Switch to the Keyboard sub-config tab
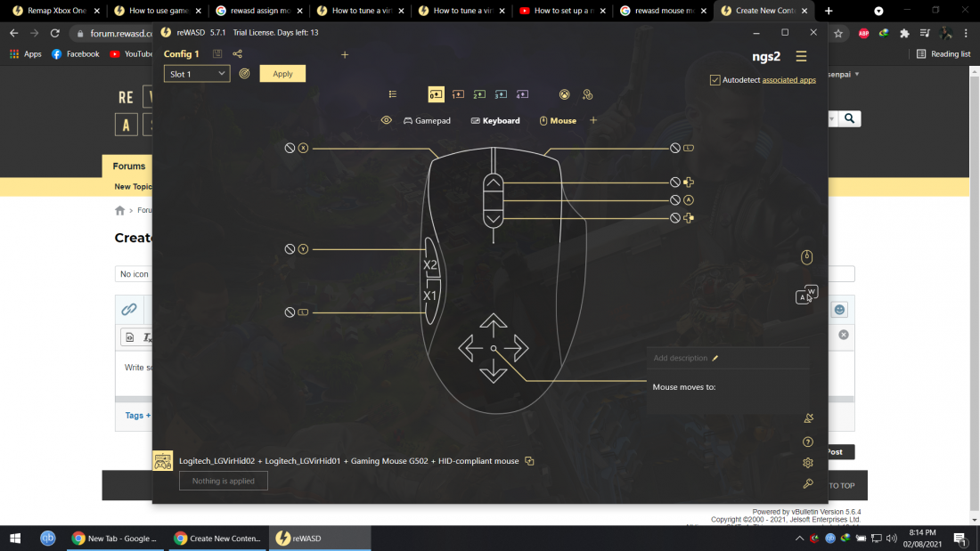This screenshot has width=980, height=551. point(495,120)
